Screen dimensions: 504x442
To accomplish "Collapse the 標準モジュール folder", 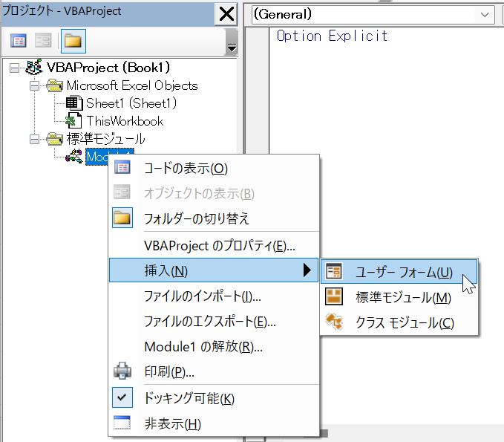I will coord(34,140).
